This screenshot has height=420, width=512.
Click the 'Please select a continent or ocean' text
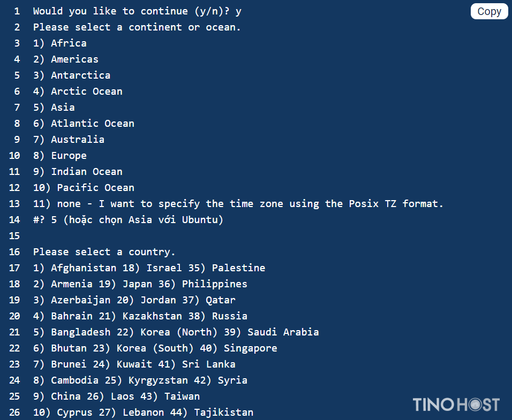(x=137, y=27)
